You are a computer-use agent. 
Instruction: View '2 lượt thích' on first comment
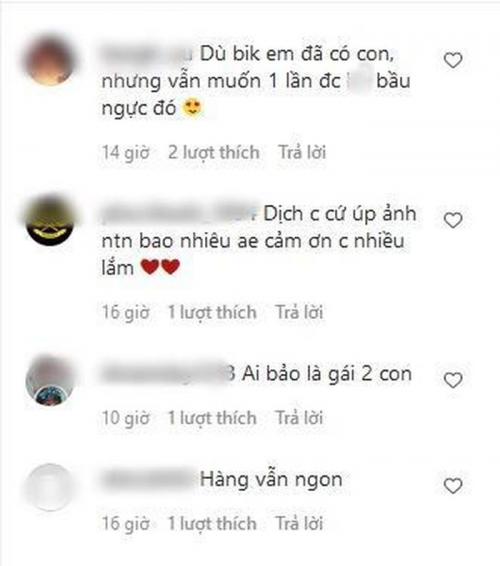point(214,152)
